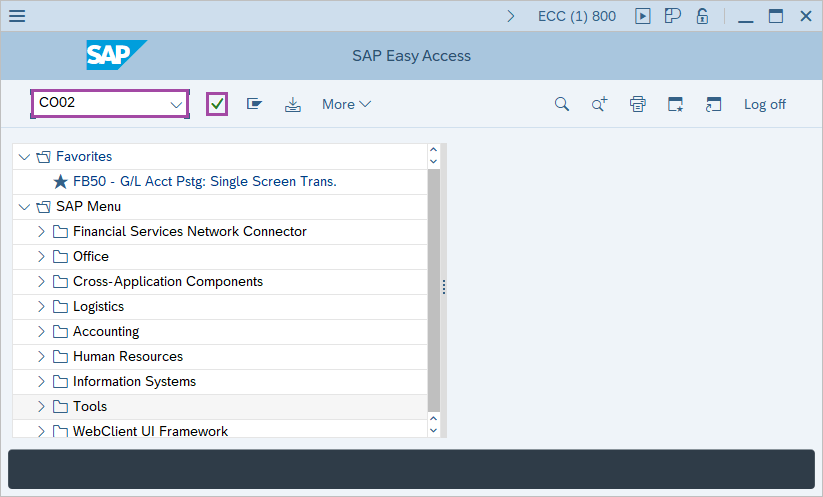Click the transaction command input field

tap(98, 103)
